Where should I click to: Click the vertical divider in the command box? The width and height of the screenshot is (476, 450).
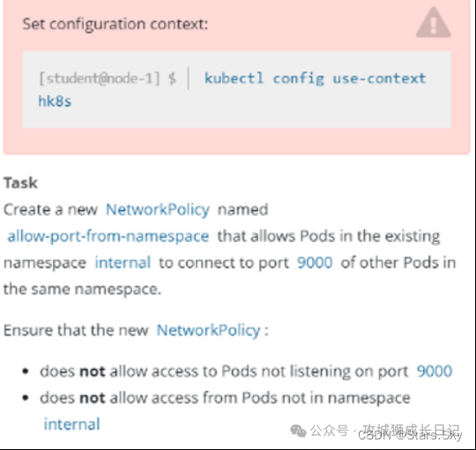[x=189, y=78]
